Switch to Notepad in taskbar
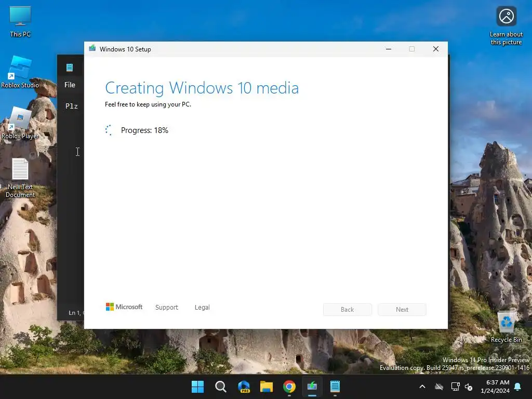Viewport: 532px width, 399px height. point(335,387)
